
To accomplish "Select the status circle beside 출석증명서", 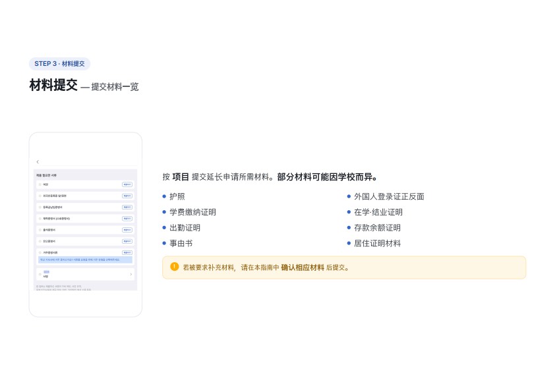I will (40, 230).
